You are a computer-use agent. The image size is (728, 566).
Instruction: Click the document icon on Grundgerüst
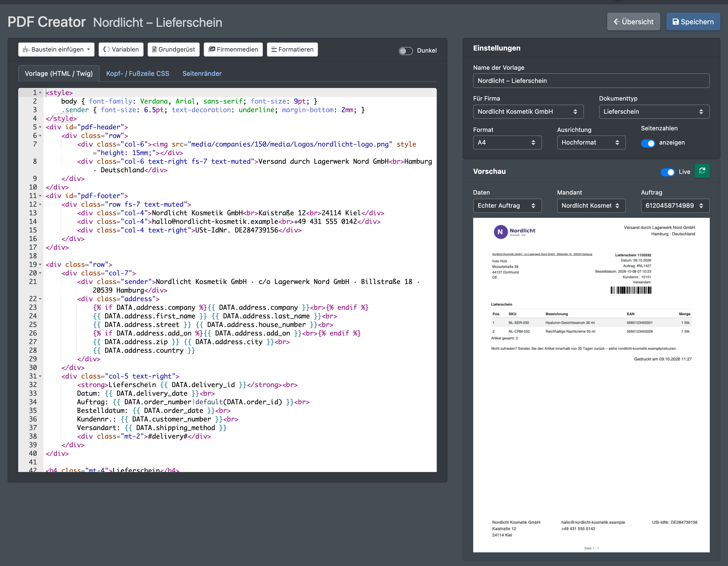pos(154,49)
